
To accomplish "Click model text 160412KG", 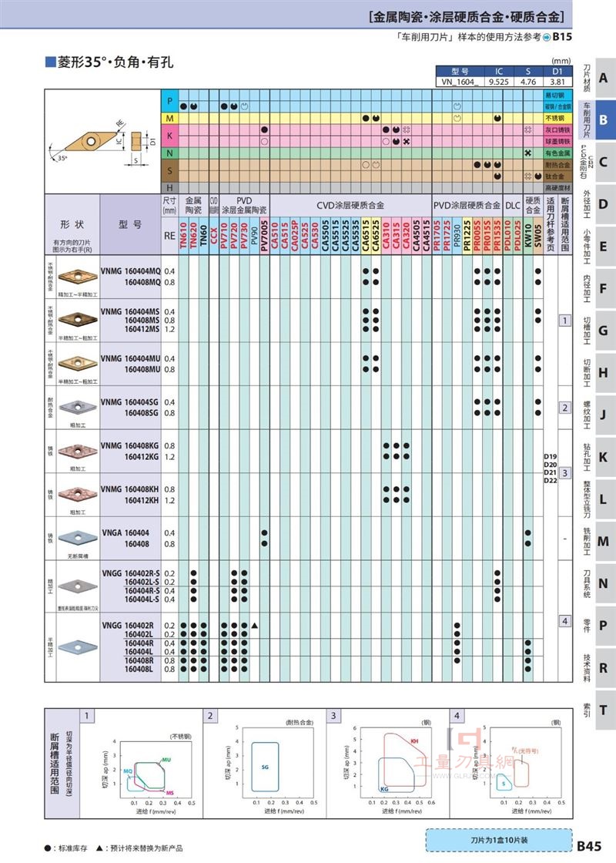I will point(142,457).
